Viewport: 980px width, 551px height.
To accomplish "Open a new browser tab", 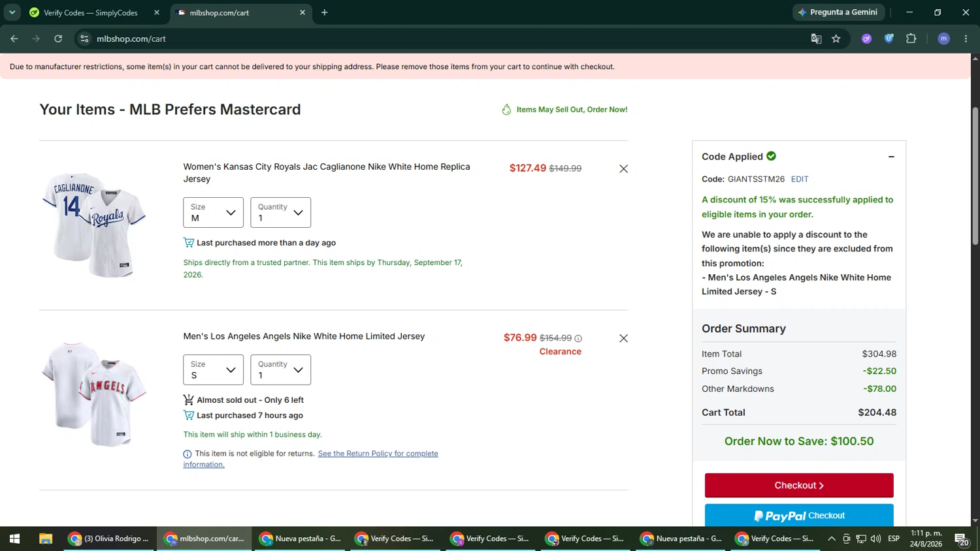I will (x=325, y=12).
